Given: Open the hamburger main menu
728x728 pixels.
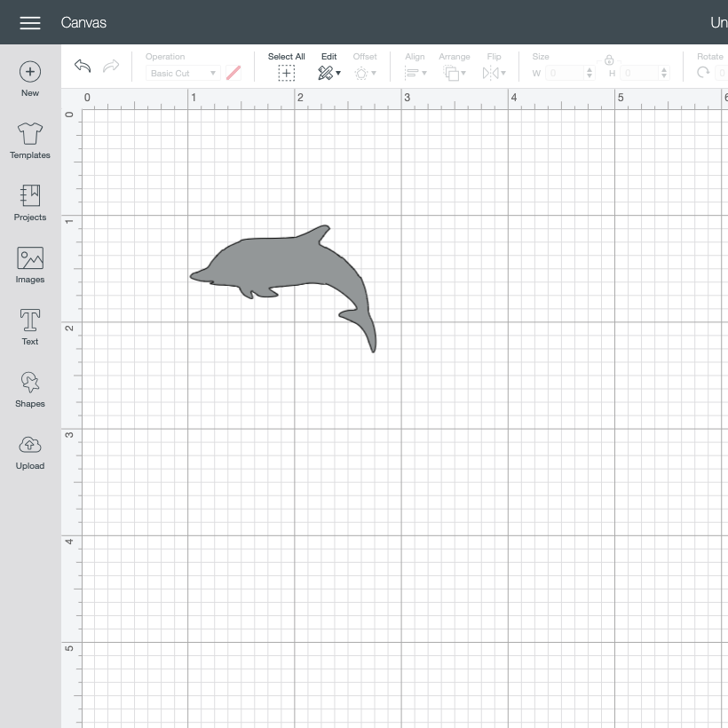Looking at the screenshot, I should (x=30, y=23).
